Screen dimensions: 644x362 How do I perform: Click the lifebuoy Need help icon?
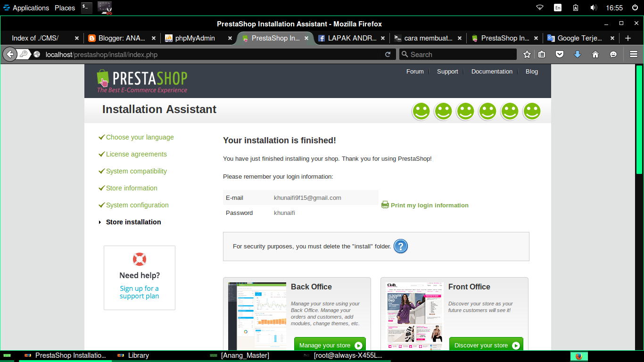point(140,259)
